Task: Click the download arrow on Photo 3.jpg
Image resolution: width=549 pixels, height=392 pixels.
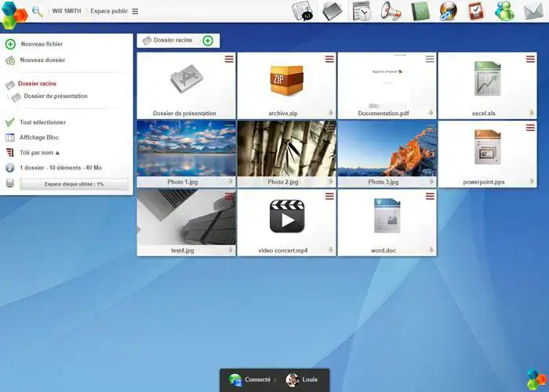Action: click(431, 181)
